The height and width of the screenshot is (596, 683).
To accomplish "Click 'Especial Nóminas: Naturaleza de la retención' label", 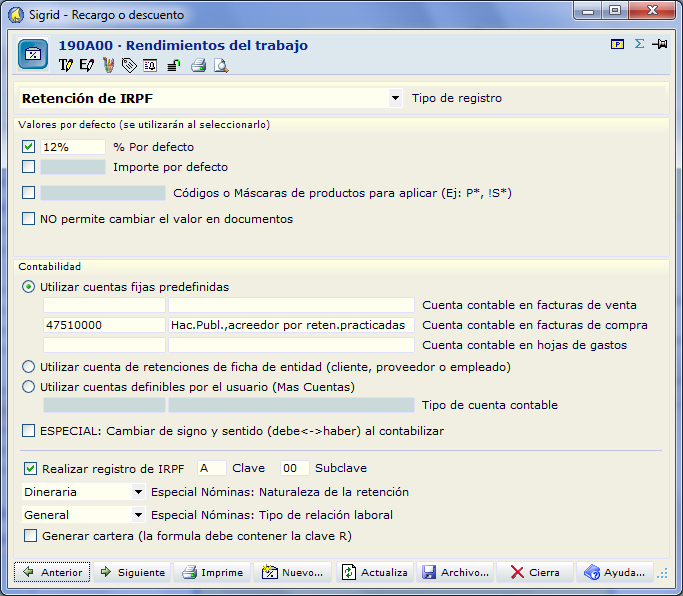I will [280, 492].
